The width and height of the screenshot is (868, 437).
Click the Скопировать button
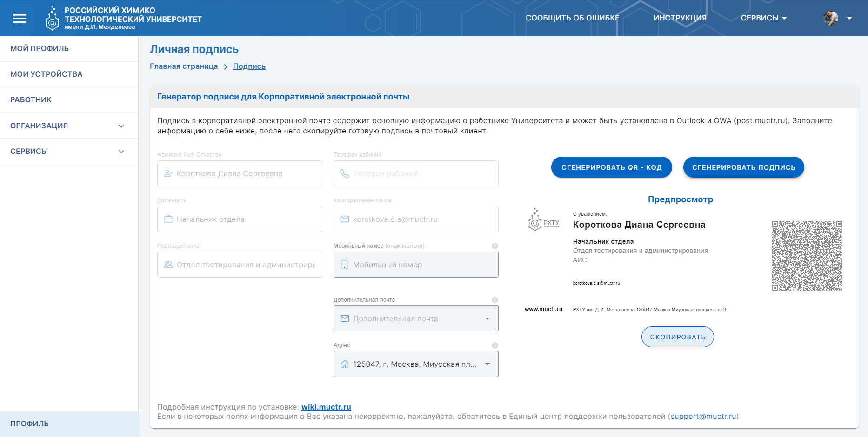[x=677, y=337]
